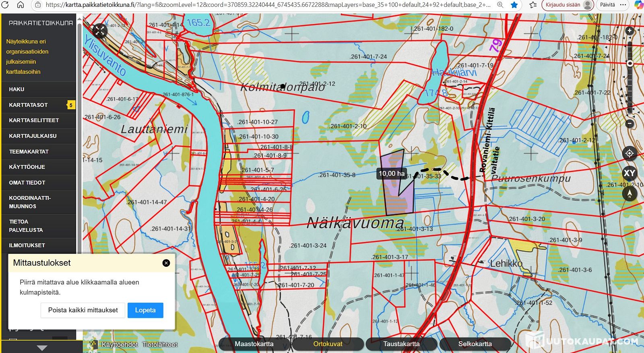The image size is (644, 353).
Task: Click the zoom level slider handle
Action: 630,63
